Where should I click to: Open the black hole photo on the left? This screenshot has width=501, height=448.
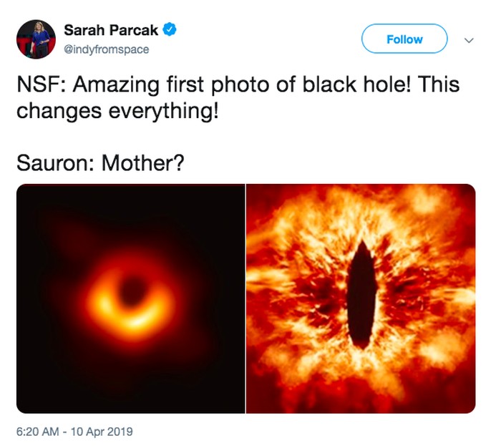click(130, 298)
